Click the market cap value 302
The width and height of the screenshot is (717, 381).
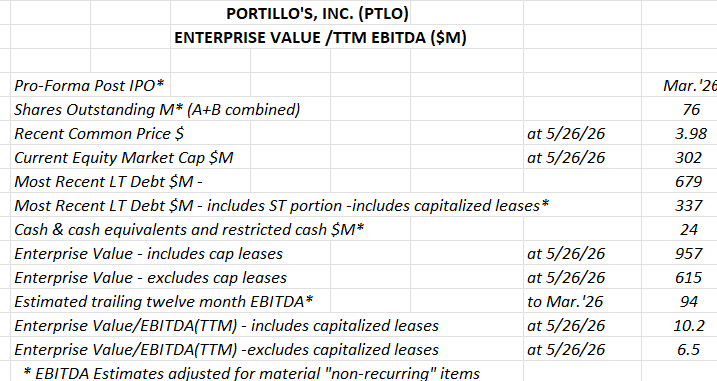tap(689, 157)
